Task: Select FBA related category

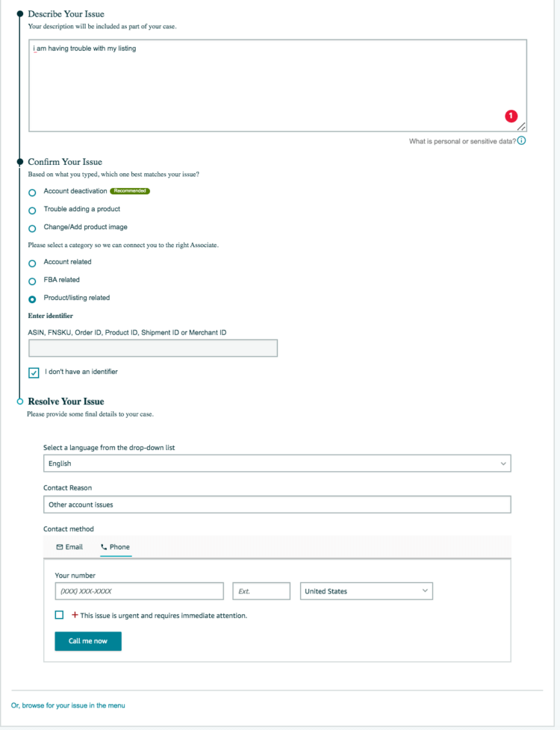Action: pos(32,281)
